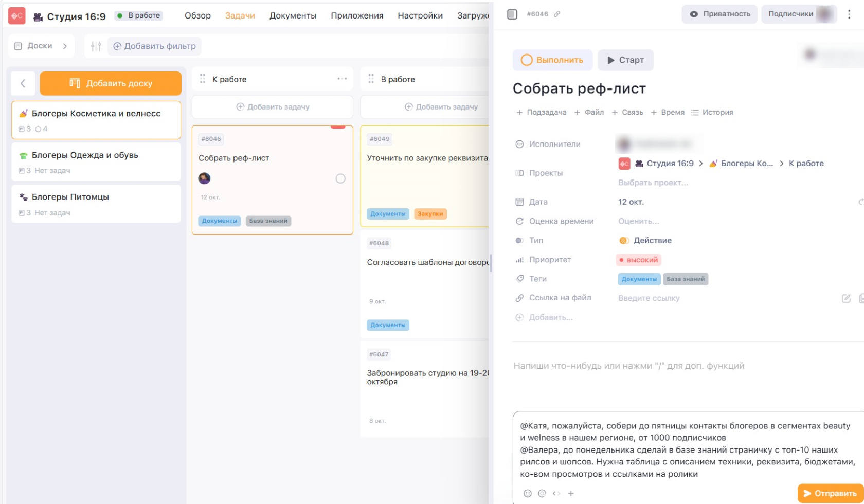
Task: Click Оценить… time estimate field
Action: 639,222
